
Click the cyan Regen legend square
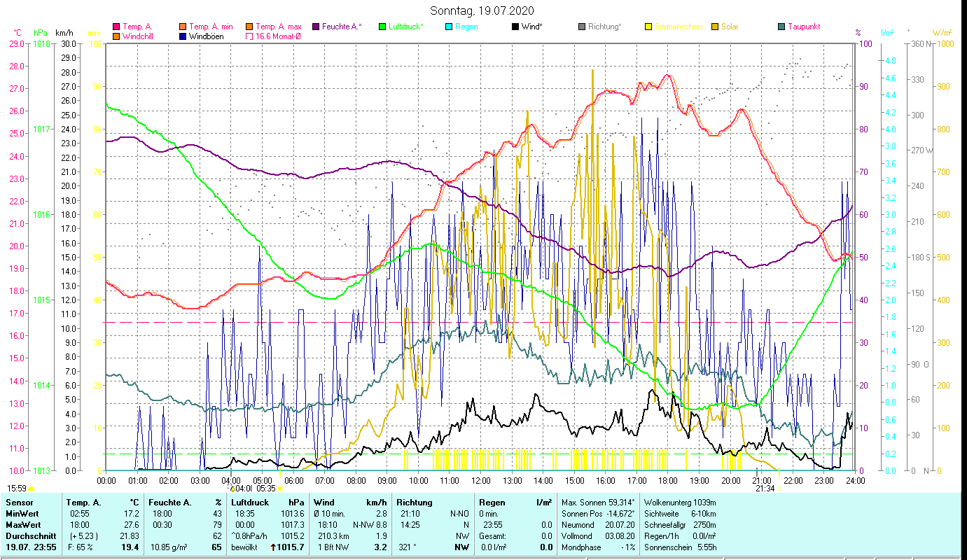point(449,27)
